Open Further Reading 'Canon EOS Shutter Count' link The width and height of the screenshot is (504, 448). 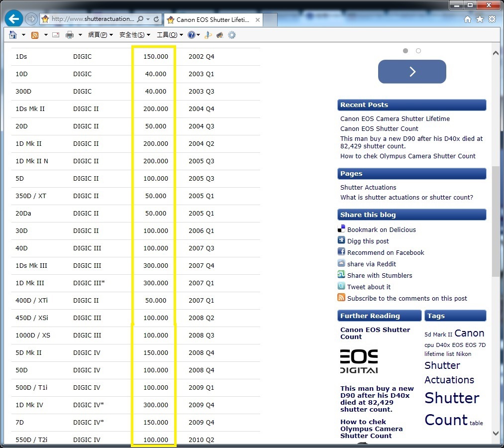375,333
